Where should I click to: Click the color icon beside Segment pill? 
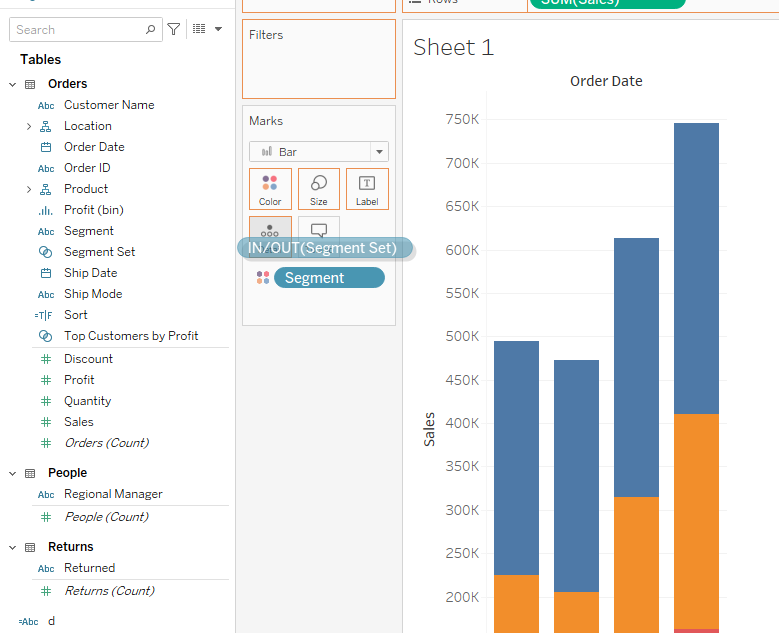coord(263,278)
